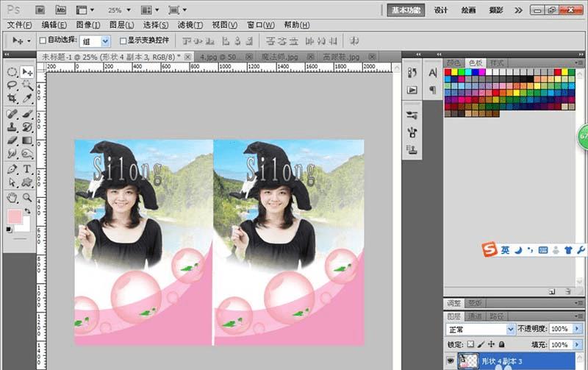Select the Dodge tool
The image size is (588, 370).
27,154
